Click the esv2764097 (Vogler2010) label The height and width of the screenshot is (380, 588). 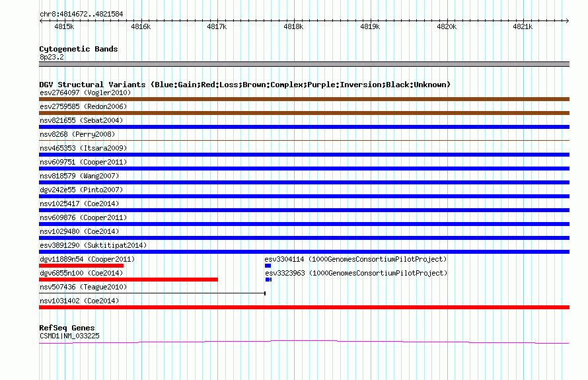[x=85, y=93]
